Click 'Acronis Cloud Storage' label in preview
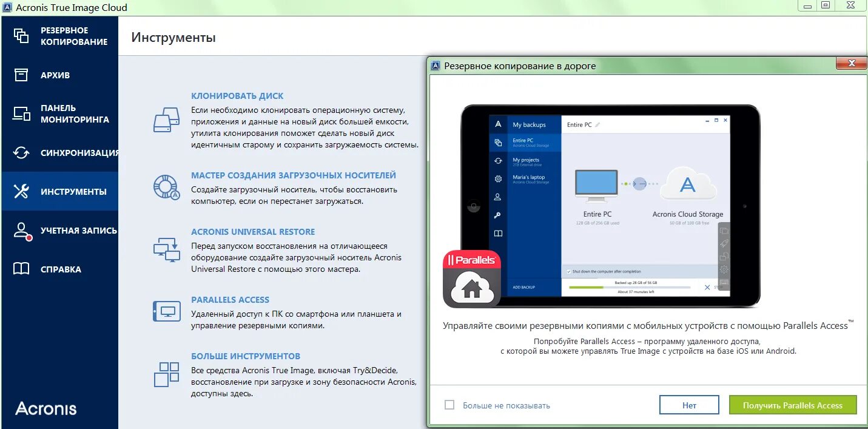Screen dimensions: 868x429 tap(688, 214)
